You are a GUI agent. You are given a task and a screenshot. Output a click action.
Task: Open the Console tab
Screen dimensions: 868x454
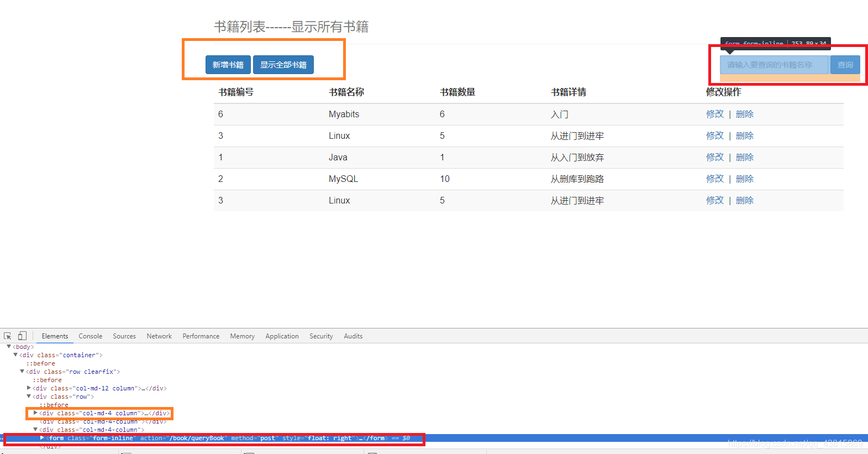coord(91,336)
